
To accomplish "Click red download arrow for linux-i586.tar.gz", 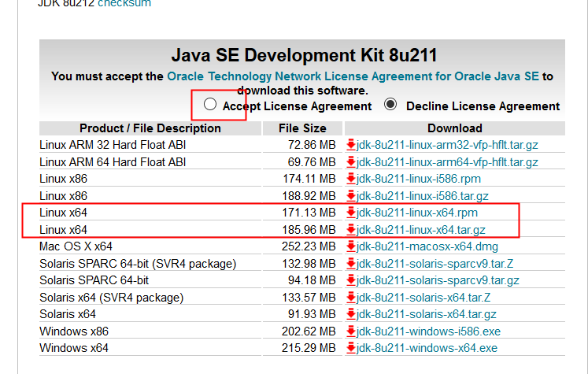I will pyautogui.click(x=351, y=196).
